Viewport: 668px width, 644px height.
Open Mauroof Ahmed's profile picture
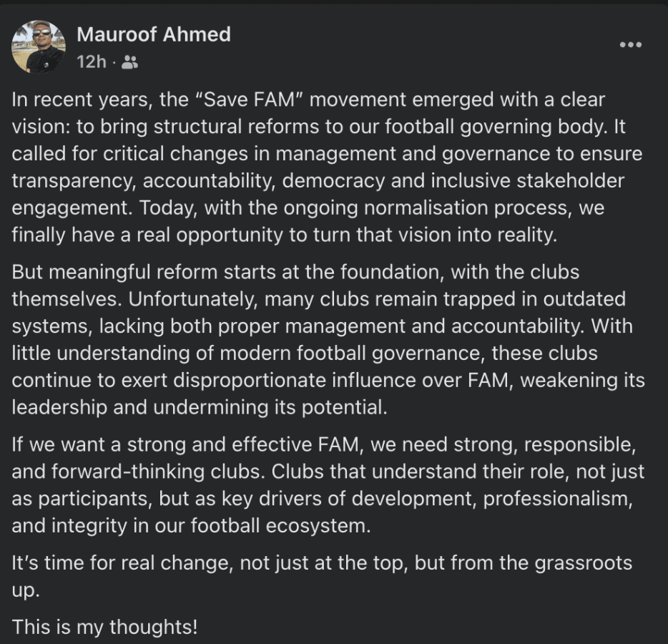(39, 46)
